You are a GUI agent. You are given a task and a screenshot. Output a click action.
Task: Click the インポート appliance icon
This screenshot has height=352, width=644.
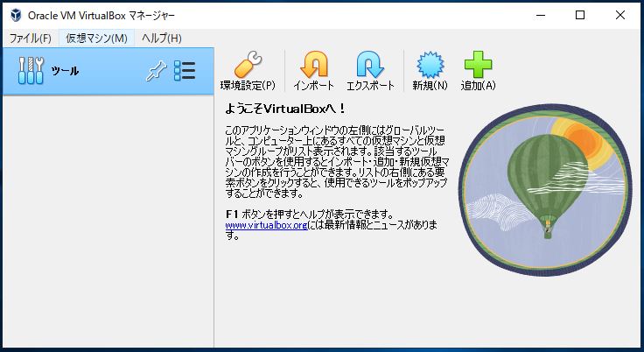click(x=313, y=66)
